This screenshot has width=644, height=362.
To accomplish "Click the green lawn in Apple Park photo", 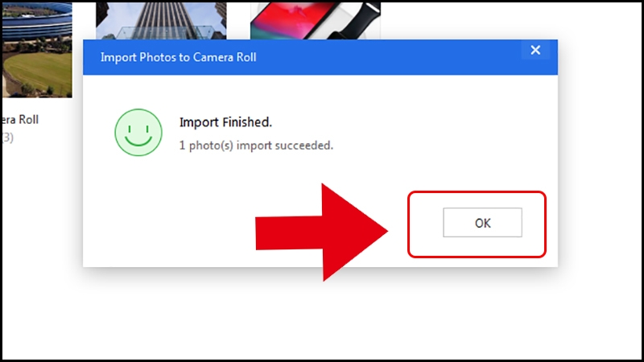I will coord(39,72).
